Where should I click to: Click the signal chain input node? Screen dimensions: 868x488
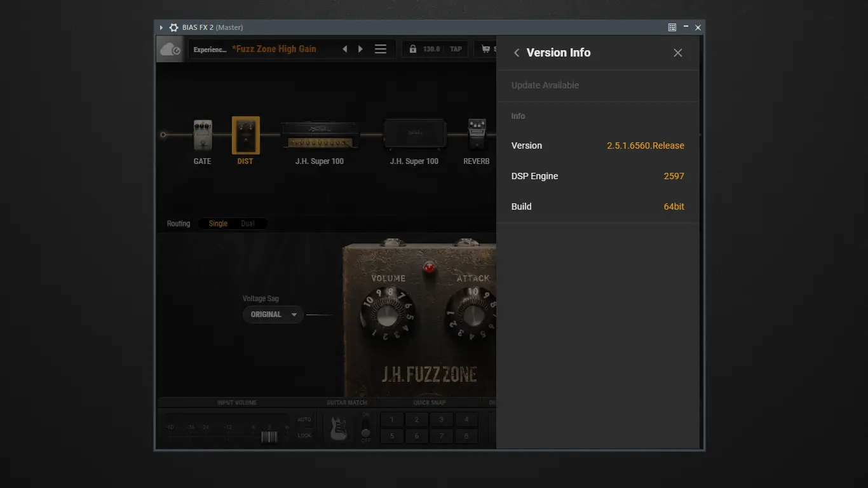pos(163,135)
